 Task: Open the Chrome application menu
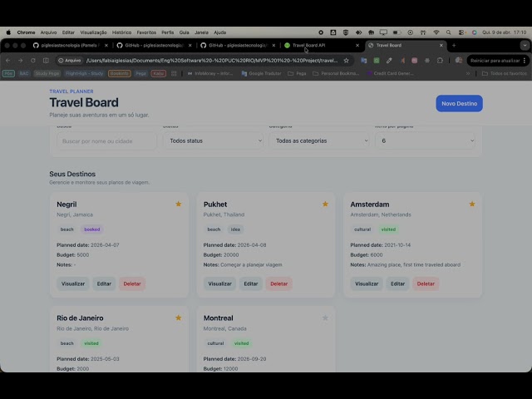point(26,32)
